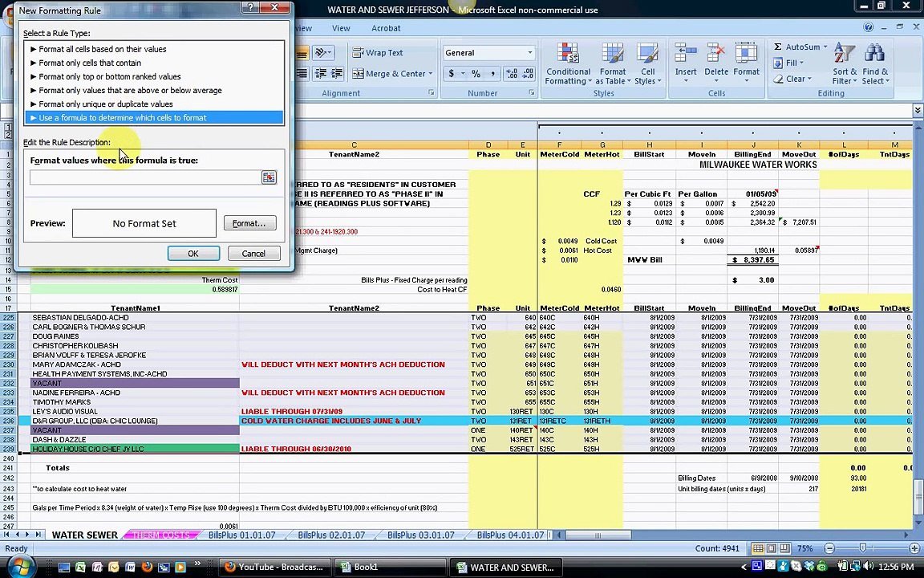
Task: Click Decrease Decimal icon
Action: click(529, 74)
